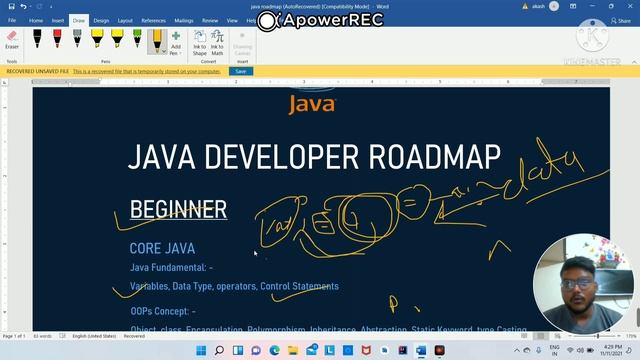This screenshot has width=640, height=360.
Task: Click the Ink to Math tool
Action: 217,43
